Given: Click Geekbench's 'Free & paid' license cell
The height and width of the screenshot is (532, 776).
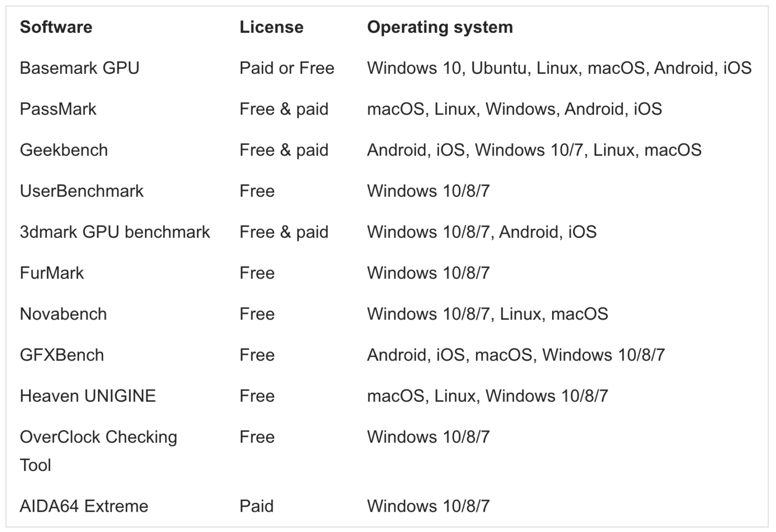Looking at the screenshot, I should click(283, 150).
